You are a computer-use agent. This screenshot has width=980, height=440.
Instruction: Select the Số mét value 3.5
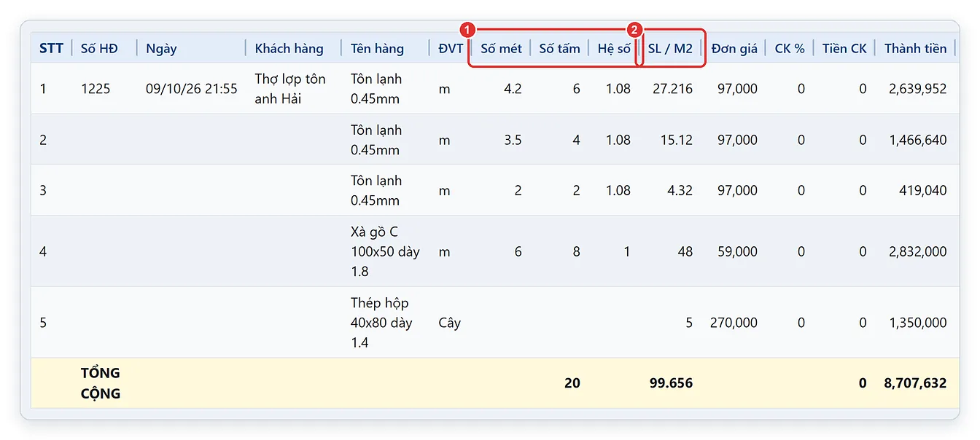[513, 140]
